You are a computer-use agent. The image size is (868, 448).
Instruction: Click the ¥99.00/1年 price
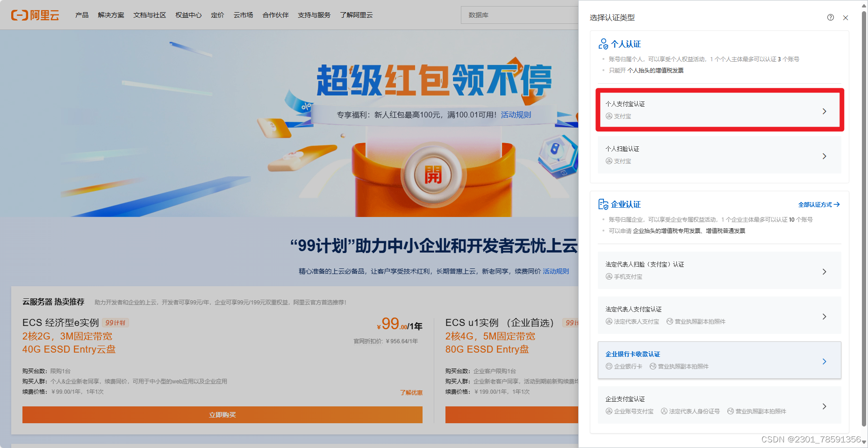click(x=400, y=324)
